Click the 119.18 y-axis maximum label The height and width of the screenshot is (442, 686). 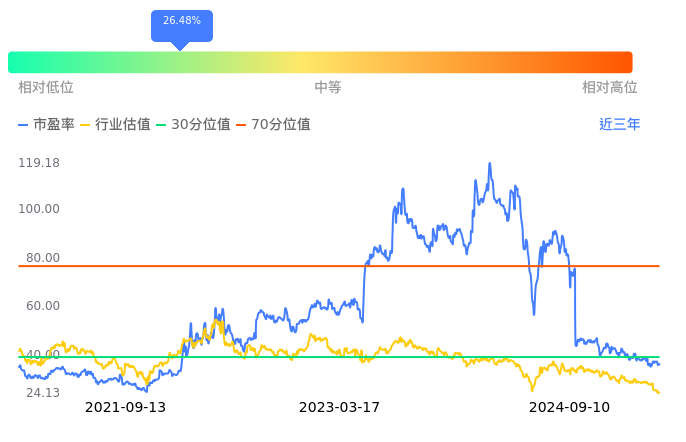point(39,163)
